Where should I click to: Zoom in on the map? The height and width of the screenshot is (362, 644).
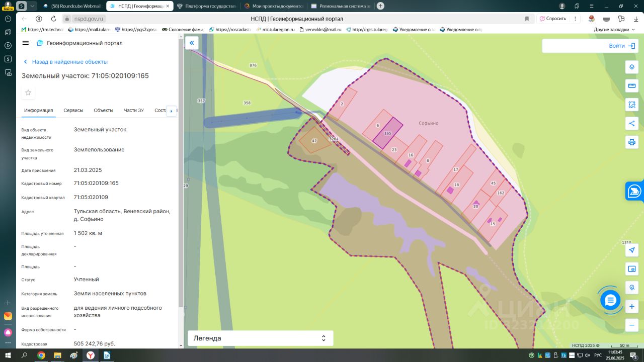(x=632, y=306)
